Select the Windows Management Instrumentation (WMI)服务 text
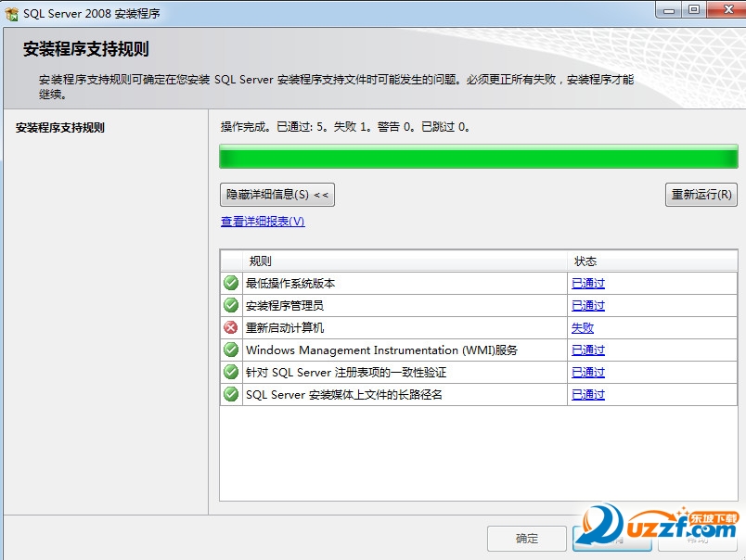 [381, 350]
